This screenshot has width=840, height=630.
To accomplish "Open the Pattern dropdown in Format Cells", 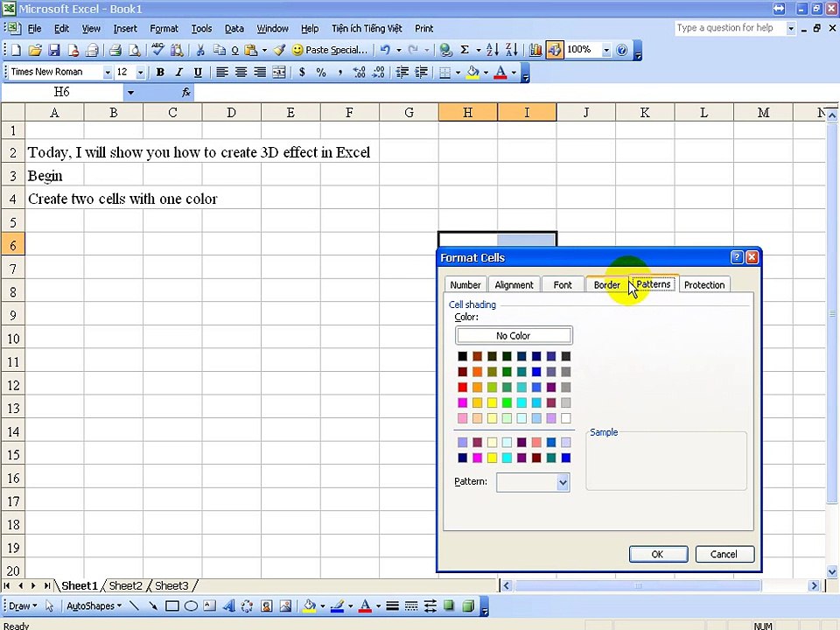I will point(563,483).
